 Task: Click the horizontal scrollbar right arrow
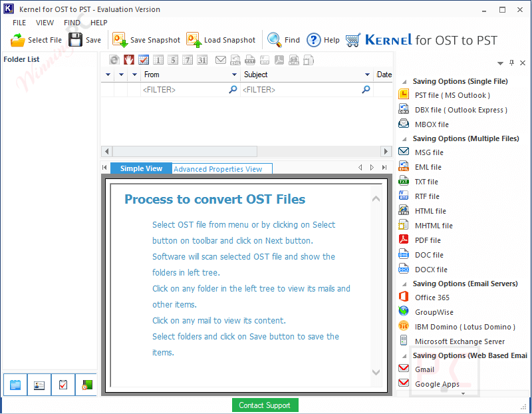(x=386, y=151)
